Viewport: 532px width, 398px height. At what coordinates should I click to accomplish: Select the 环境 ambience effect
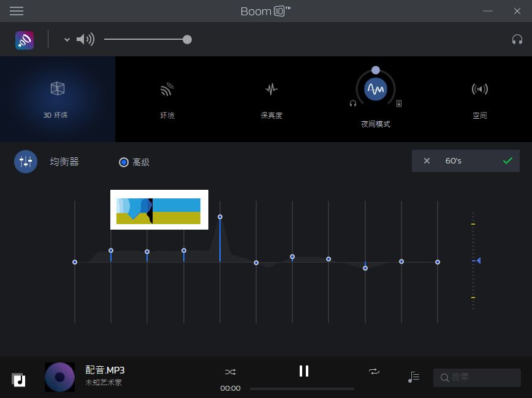[167, 100]
